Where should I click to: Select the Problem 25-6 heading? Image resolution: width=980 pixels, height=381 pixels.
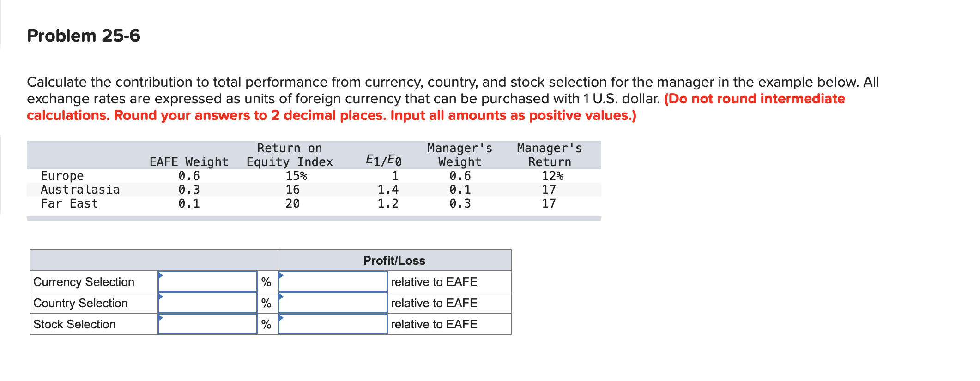pyautogui.click(x=83, y=35)
